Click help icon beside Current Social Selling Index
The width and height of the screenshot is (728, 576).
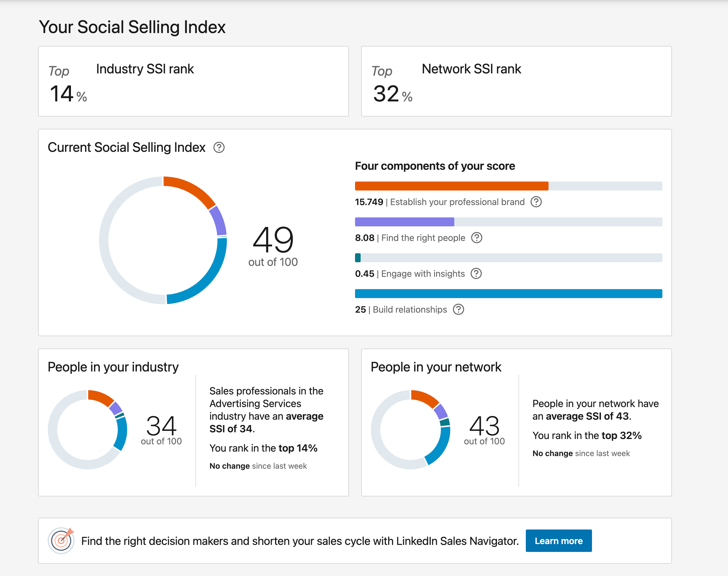coord(219,147)
